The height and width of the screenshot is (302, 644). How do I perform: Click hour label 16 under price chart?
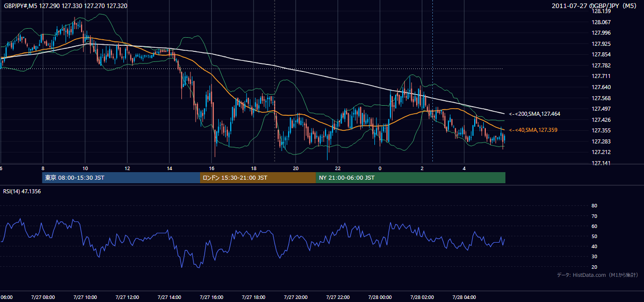(212, 168)
